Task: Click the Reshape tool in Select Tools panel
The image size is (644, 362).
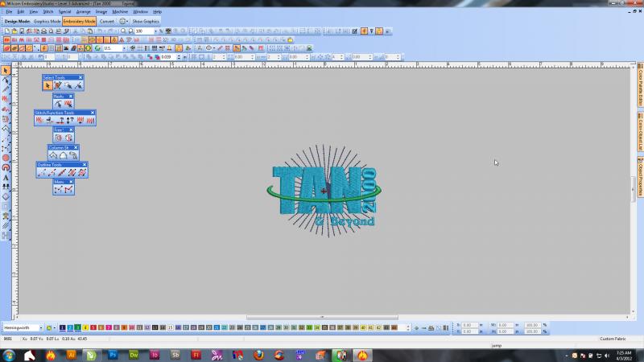Action: 58,85
